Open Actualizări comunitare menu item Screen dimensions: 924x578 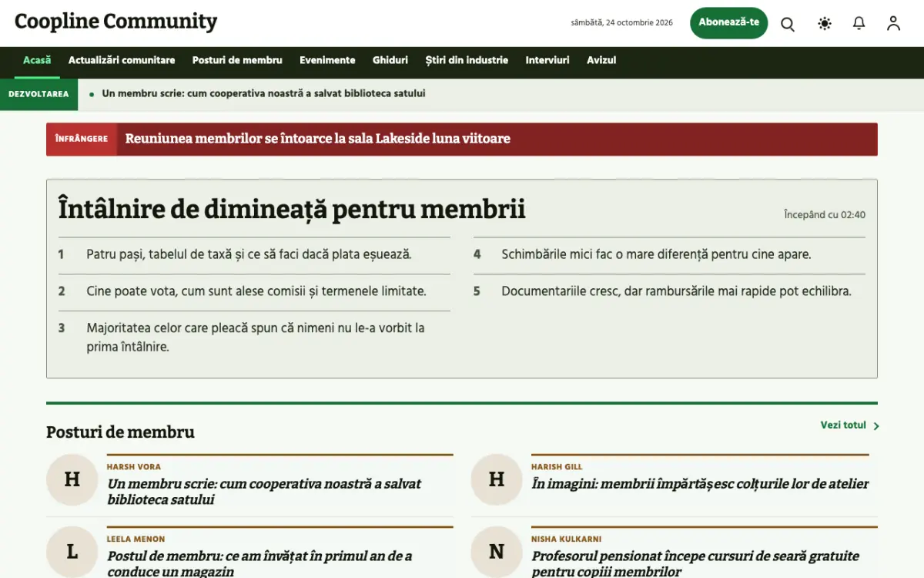coord(122,60)
